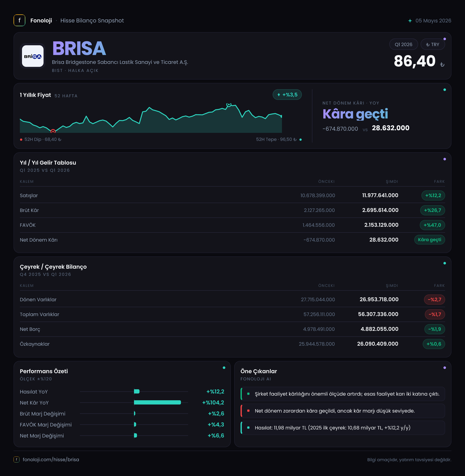Click the Satışlar current value 11.977.641.000
The width and height of the screenshot is (465, 476).
(380, 195)
